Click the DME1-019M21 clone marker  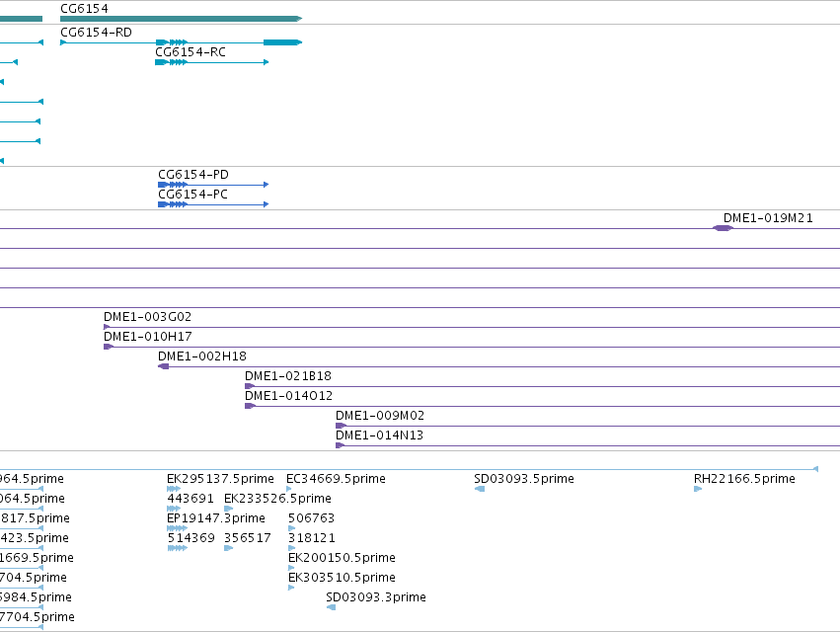[x=723, y=228]
